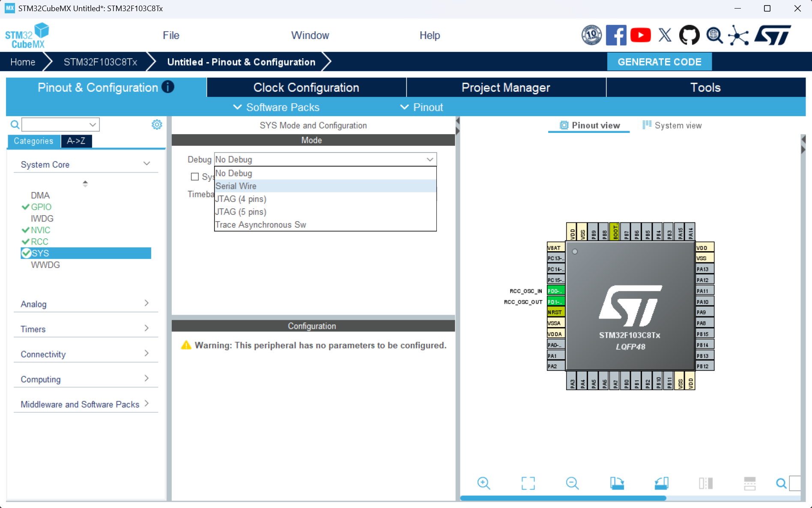Expand the Timers category
Screen dimensions: 812x508
(86, 329)
